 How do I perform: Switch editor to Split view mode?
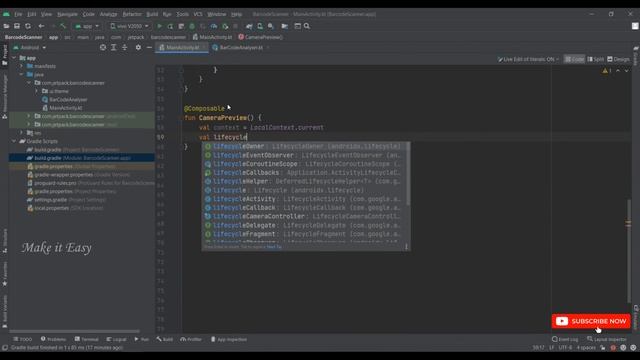click(596, 59)
